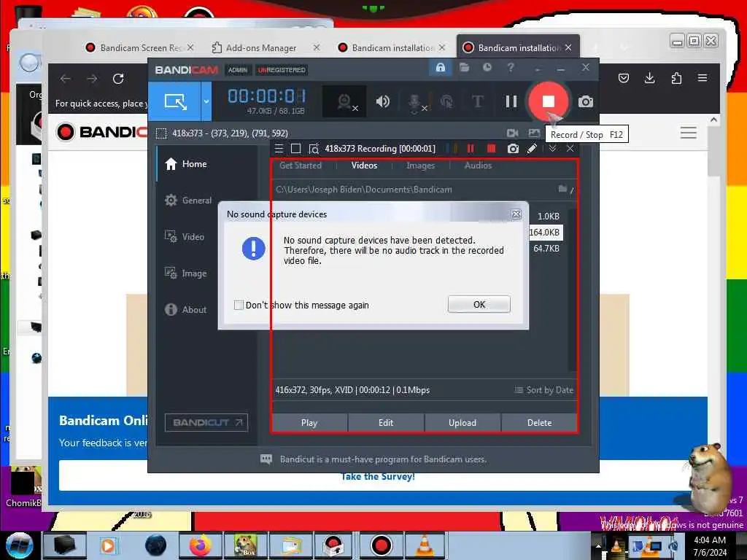Image resolution: width=747 pixels, height=560 pixels.
Task: Select the 64.7KB video entry
Action: [x=546, y=249]
